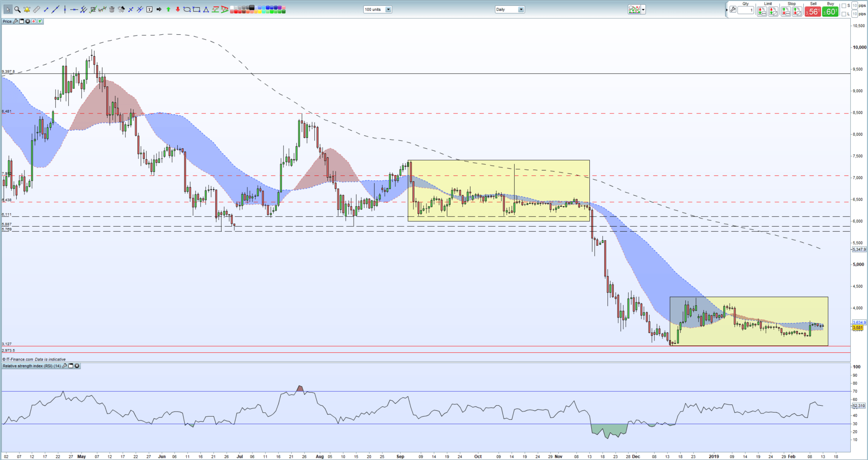Select the regression line on candles tool

pyautogui.click(x=102, y=9)
